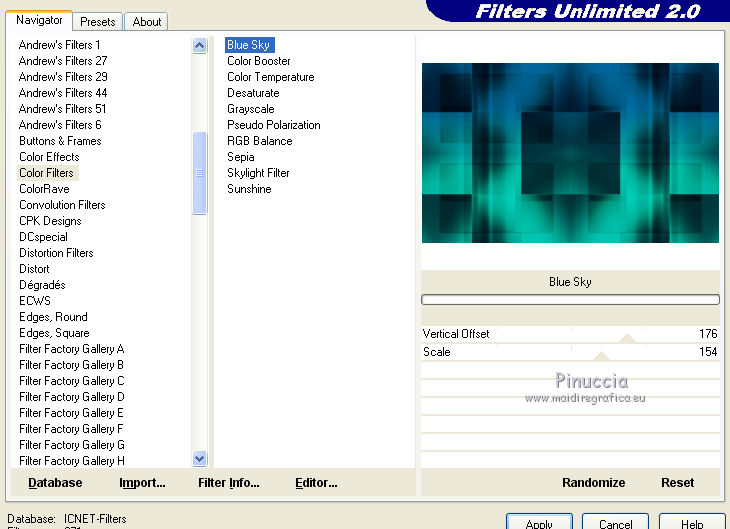Click the Import... button
The height and width of the screenshot is (529, 730).
click(142, 483)
